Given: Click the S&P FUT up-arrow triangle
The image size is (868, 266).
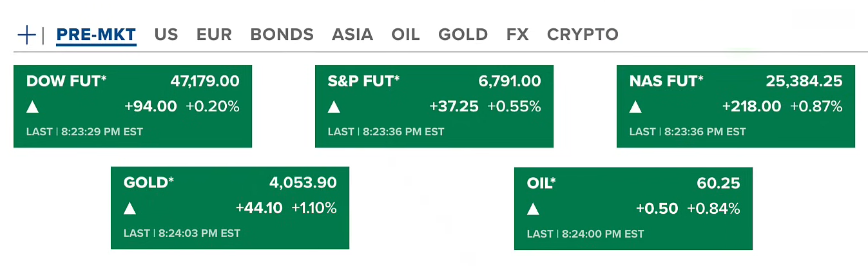Looking at the screenshot, I should pos(334,107).
